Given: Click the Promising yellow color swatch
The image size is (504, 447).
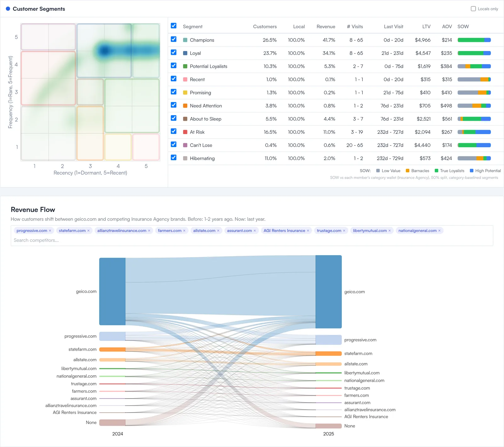Looking at the screenshot, I should coord(185,93).
